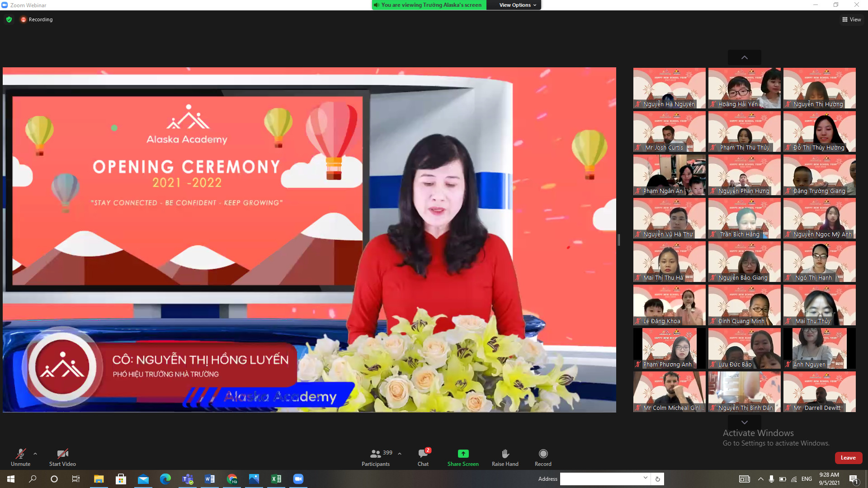Select Nguyễn Thị Hường video thumbnail
The height and width of the screenshot is (488, 868).
coord(820,88)
